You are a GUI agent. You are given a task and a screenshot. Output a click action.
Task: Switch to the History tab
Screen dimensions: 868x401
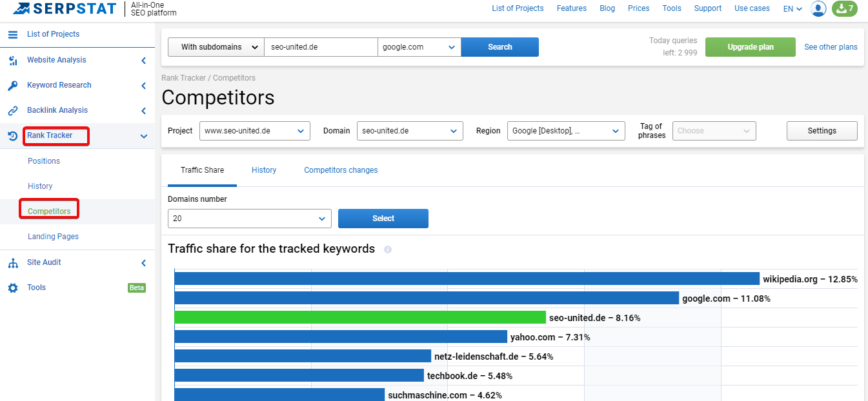click(x=264, y=170)
